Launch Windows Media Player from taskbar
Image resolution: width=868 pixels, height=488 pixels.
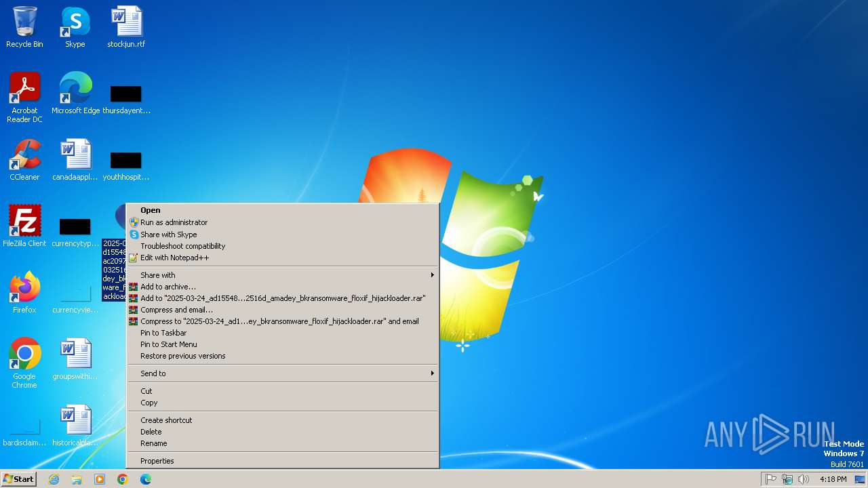click(100, 479)
